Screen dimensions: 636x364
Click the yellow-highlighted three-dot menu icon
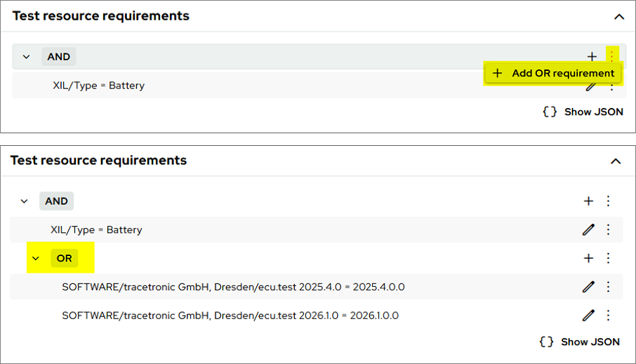tap(612, 56)
